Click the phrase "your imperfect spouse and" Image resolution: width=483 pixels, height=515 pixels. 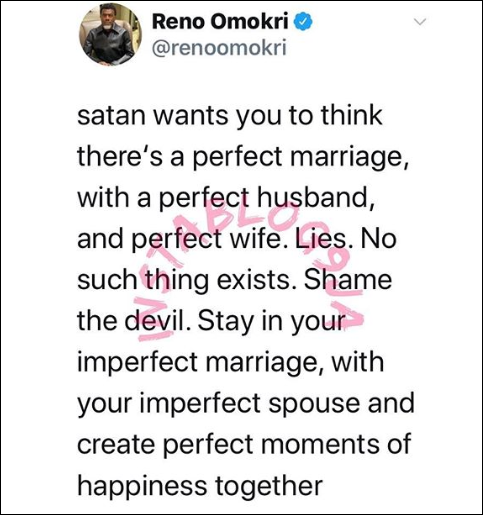[246, 405]
